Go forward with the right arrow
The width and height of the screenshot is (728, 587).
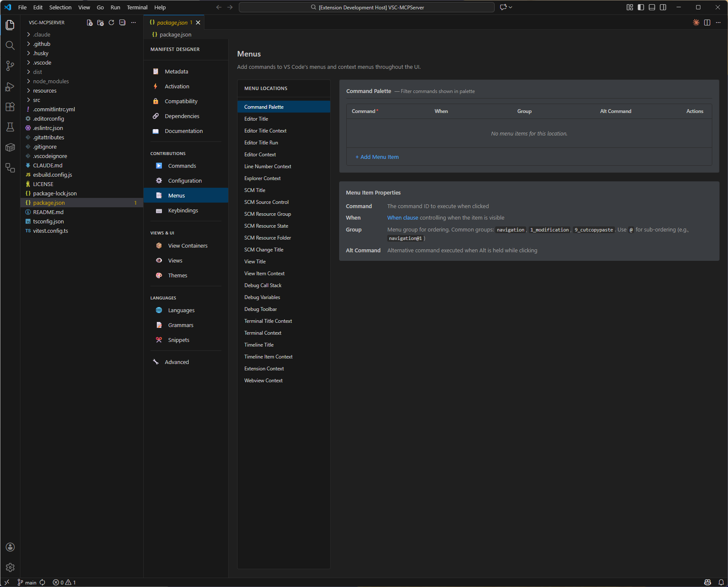[x=230, y=7]
